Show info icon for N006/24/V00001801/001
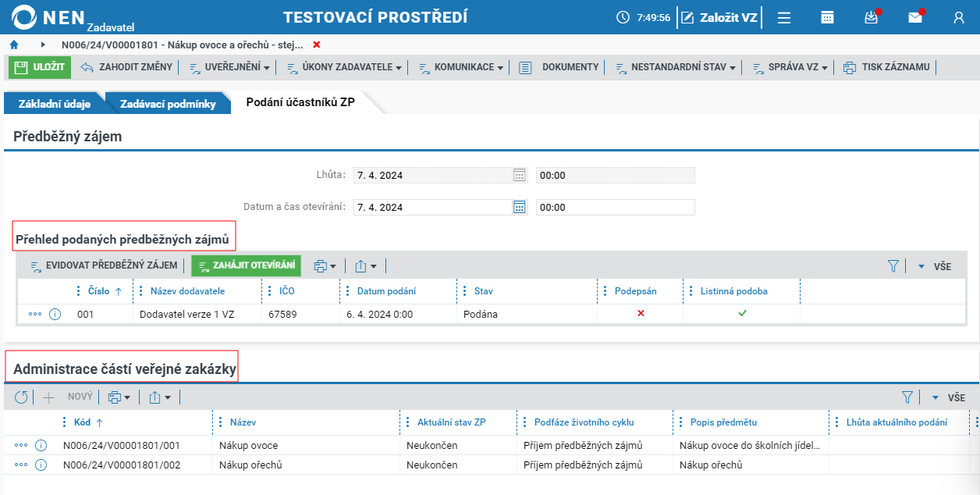 click(41, 445)
